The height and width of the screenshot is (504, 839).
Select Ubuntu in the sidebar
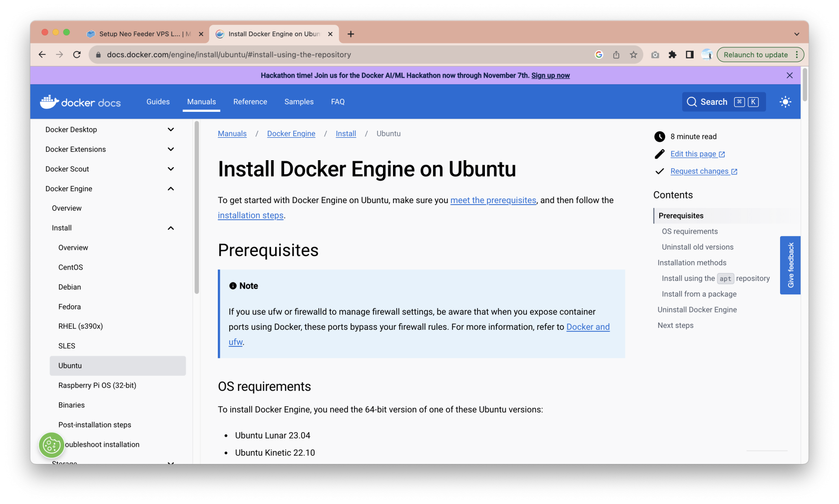118,366
